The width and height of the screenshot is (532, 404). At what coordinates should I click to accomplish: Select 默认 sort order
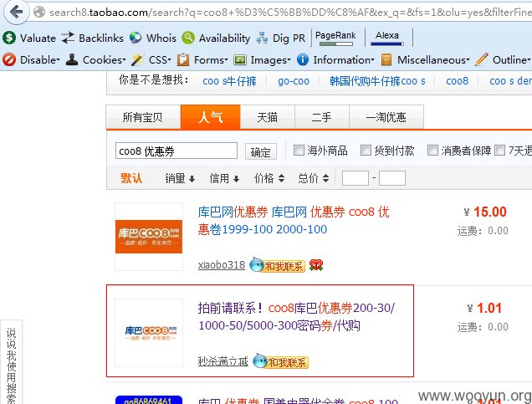pyautogui.click(x=131, y=178)
